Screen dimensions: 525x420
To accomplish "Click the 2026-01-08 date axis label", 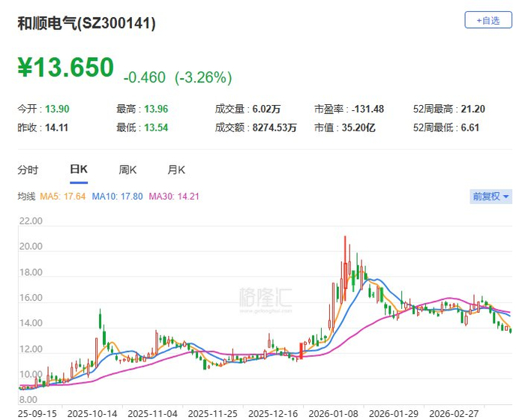I will point(333,414).
